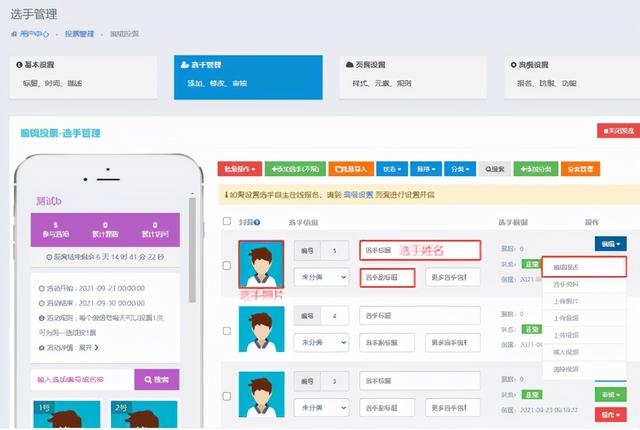
Task: Click the red 关闭 button at top right
Action: (618, 131)
